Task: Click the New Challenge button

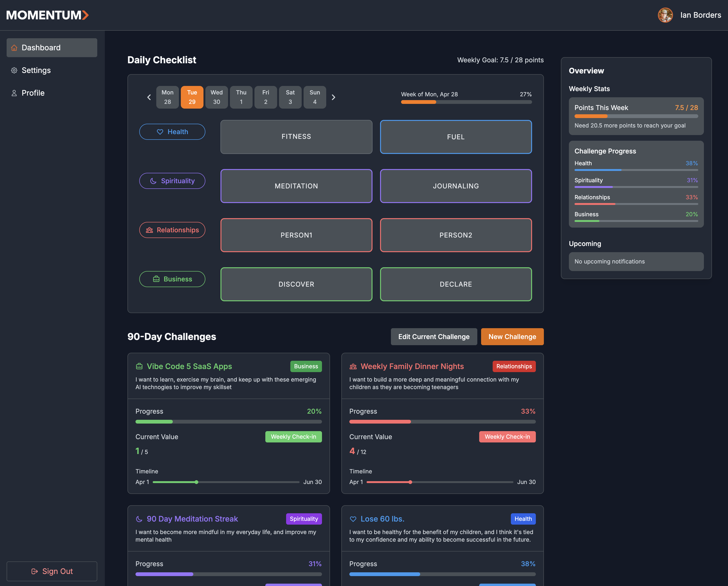Action: pyautogui.click(x=512, y=337)
